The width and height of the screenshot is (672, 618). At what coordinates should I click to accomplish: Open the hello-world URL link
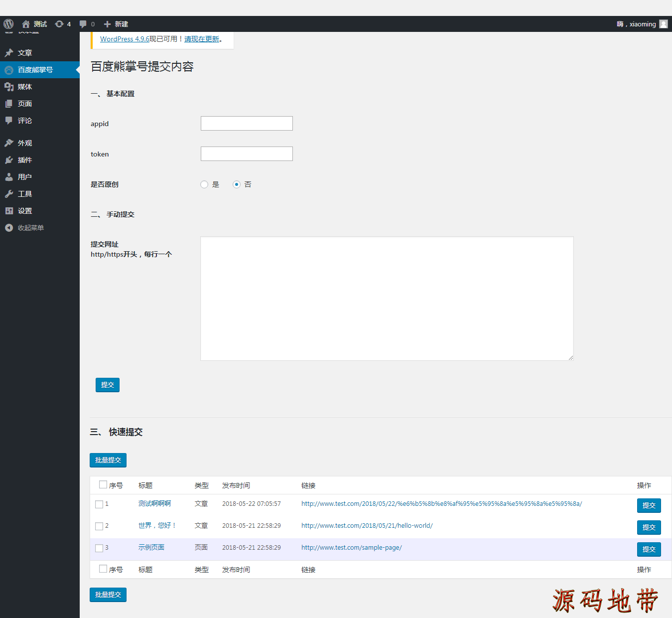click(367, 525)
